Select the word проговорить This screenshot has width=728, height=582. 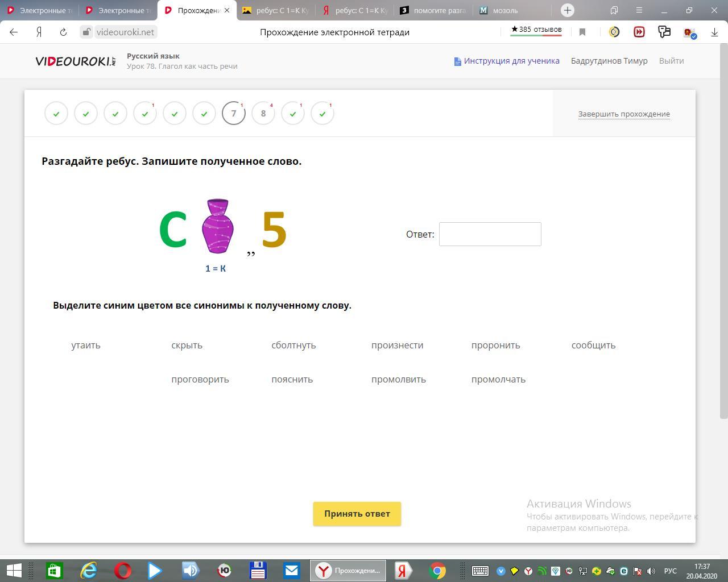(200, 379)
